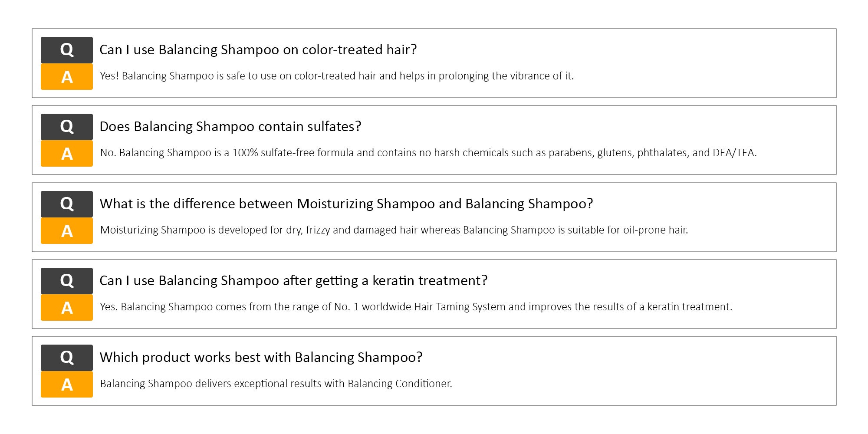The width and height of the screenshot is (868, 434).
Task: Select question 'Which product works best with Balancing Shampoo?'
Action: 261,358
